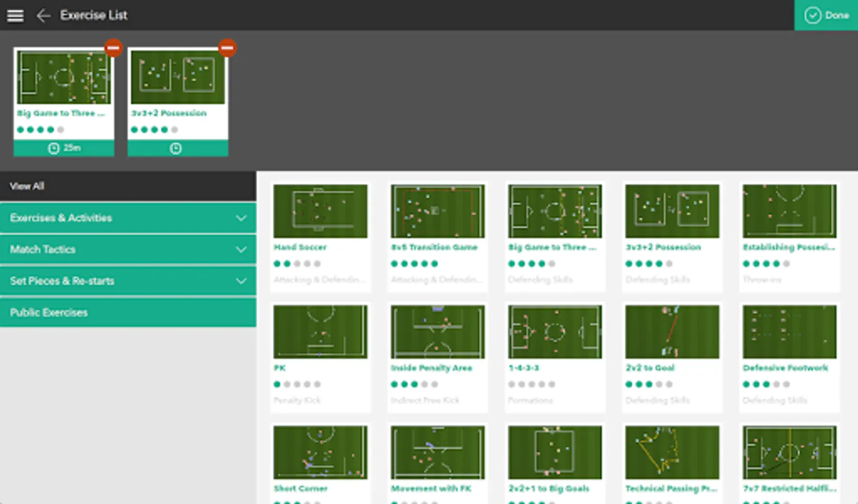The height and width of the screenshot is (504, 858).
Task: Click the Hand Soccer title text
Action: 300,247
